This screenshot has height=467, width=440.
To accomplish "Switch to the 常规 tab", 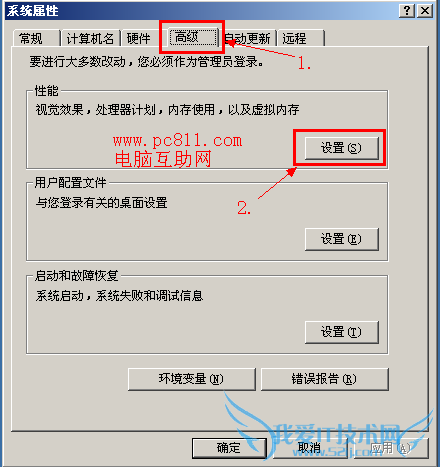I will (x=36, y=38).
